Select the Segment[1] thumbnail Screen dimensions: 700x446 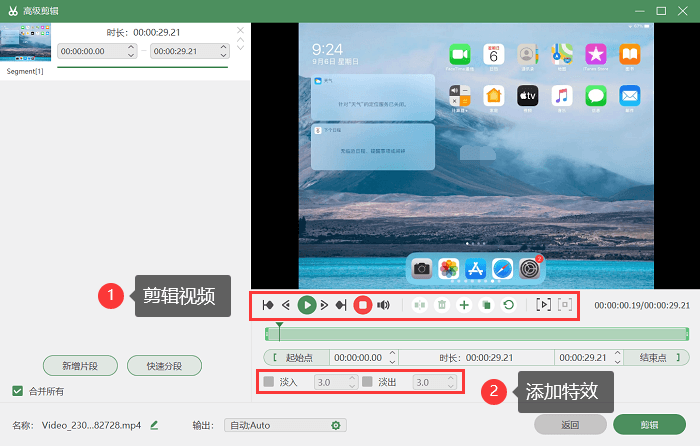click(x=25, y=42)
